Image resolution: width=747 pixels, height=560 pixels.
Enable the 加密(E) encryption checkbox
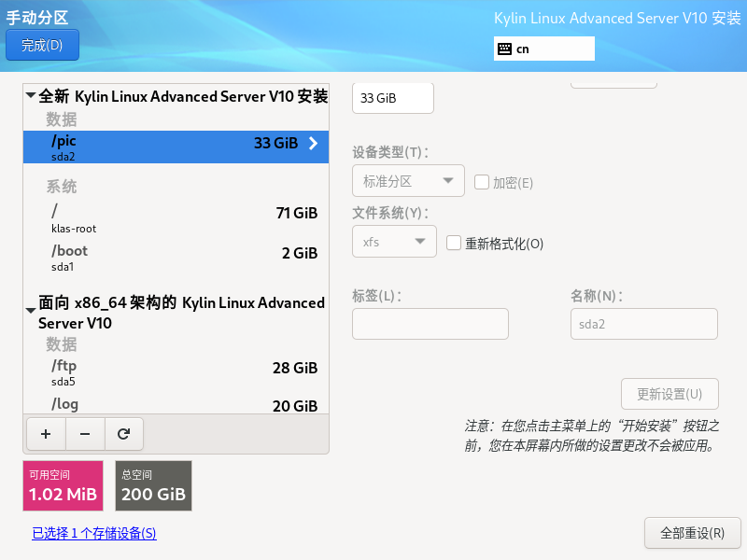[x=482, y=182]
